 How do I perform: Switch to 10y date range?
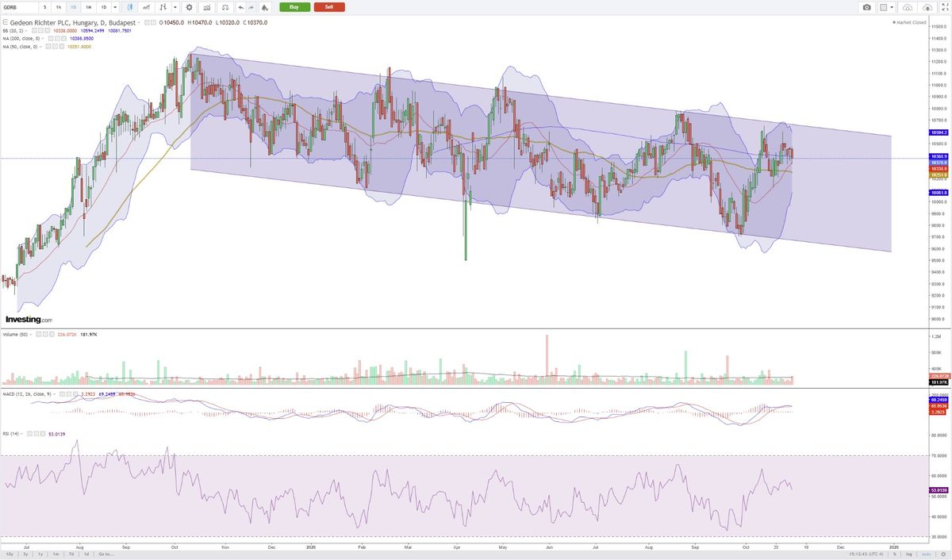pos(10,554)
